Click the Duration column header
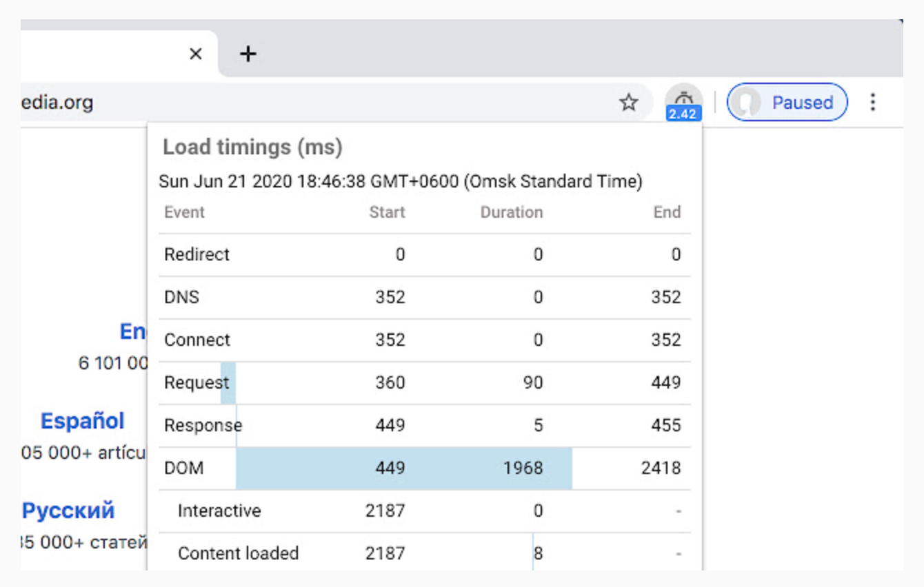 (x=511, y=213)
